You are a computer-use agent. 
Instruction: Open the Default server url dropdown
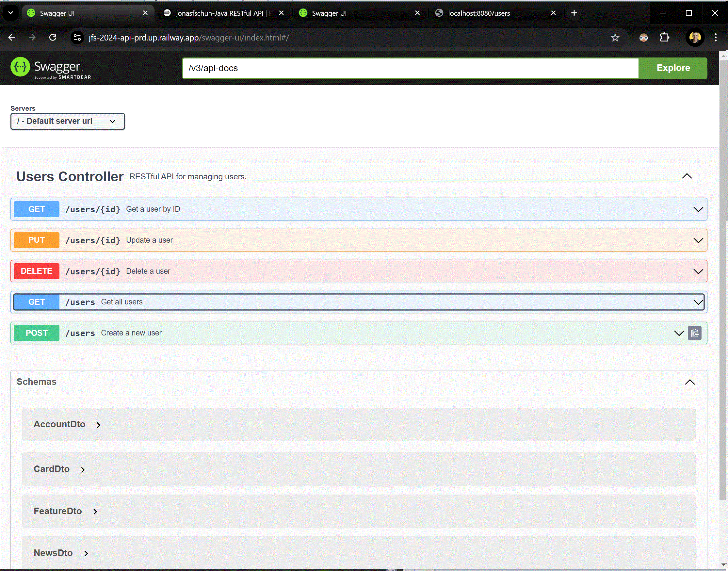tap(68, 121)
